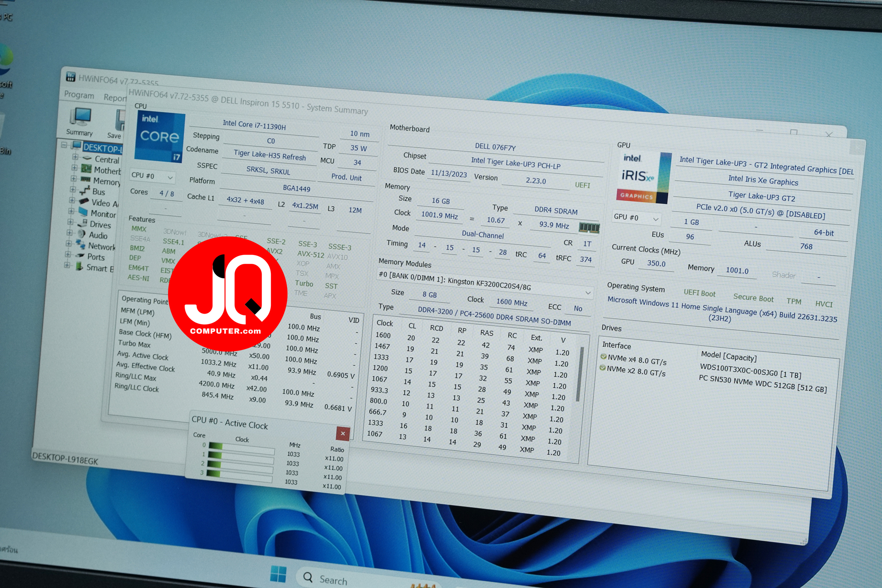
Task: Click the Smart Battery tree icon
Action: [79, 266]
